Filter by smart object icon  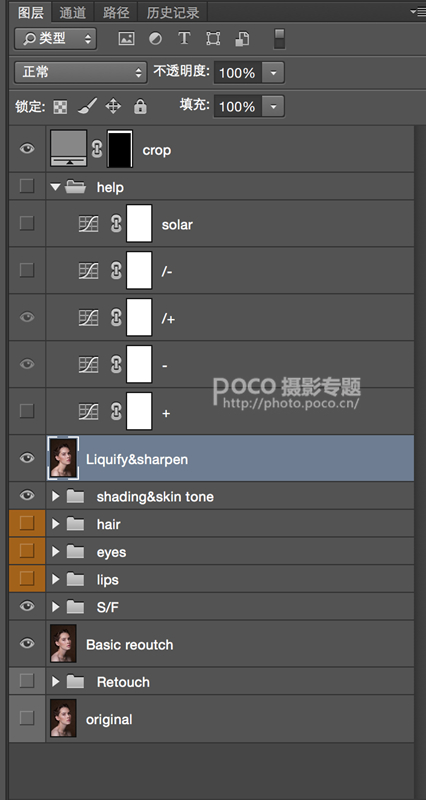click(x=242, y=39)
